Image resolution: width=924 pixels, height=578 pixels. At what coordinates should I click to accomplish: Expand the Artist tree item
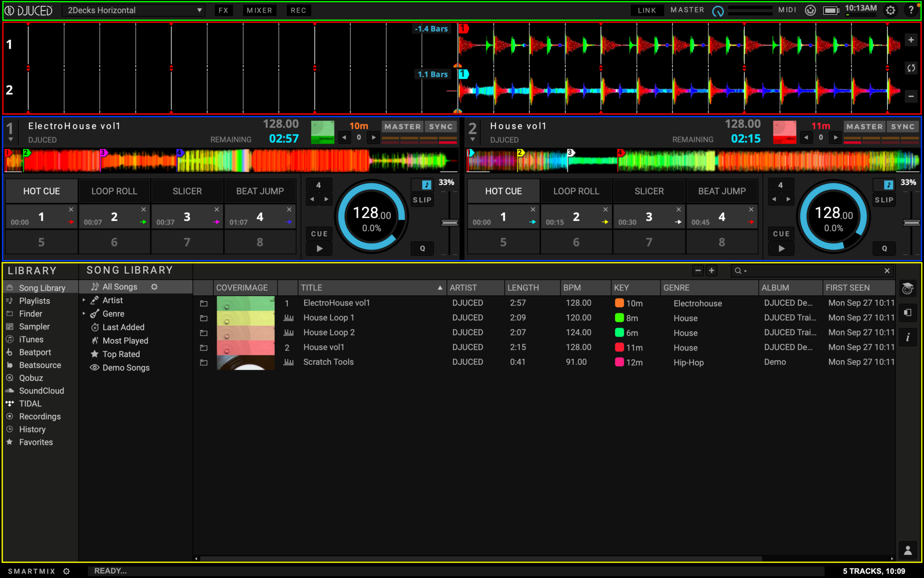coord(84,300)
